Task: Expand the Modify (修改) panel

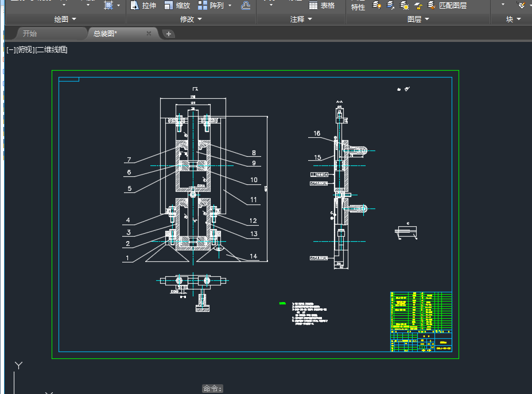Action: pyautogui.click(x=191, y=20)
